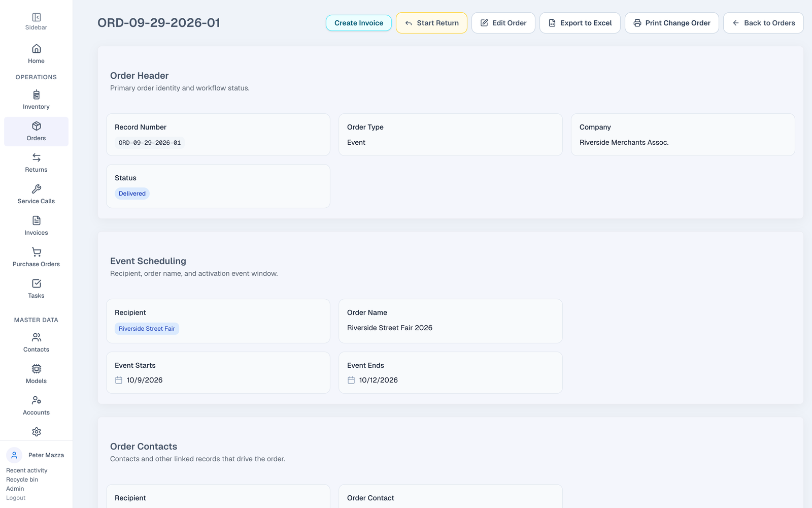Open the Riverside Street Fair recipient tag

click(147, 329)
